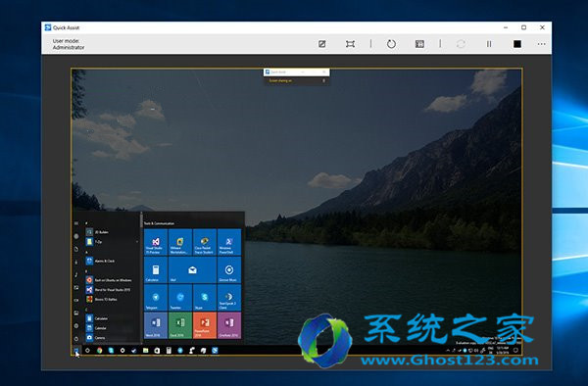Viewport: 588px width, 386px height.
Task: Click the remote Start button
Action: tap(76, 351)
